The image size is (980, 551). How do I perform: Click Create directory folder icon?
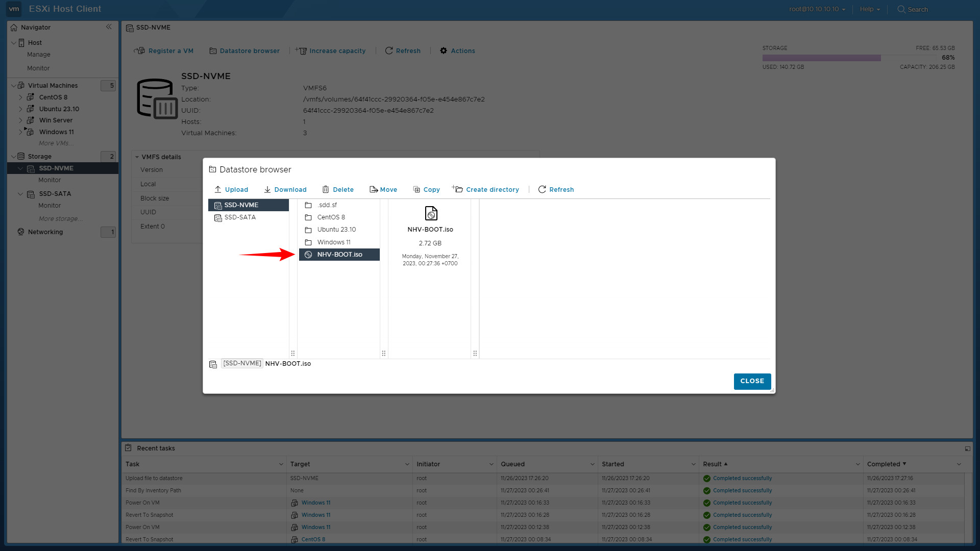pyautogui.click(x=457, y=189)
